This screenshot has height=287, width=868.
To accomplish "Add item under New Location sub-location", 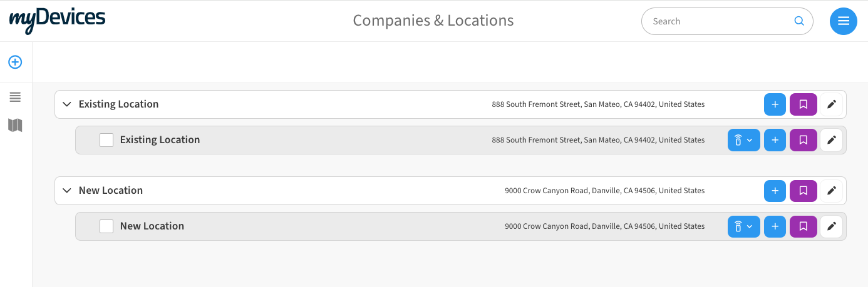I will pyautogui.click(x=775, y=226).
